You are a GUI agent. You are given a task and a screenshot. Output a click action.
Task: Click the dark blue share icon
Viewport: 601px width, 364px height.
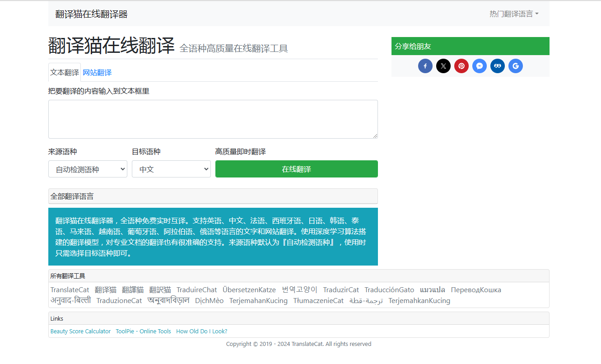[498, 66]
